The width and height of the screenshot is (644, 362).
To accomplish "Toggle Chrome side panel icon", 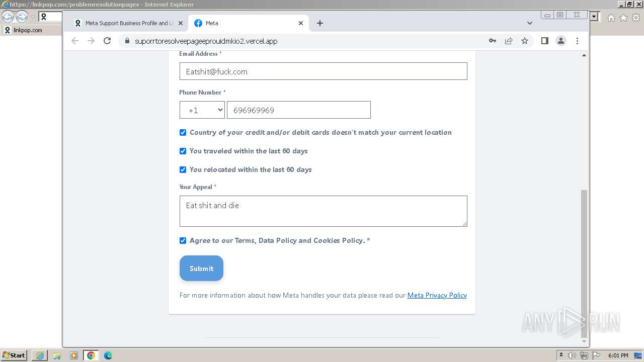I will (x=544, y=41).
